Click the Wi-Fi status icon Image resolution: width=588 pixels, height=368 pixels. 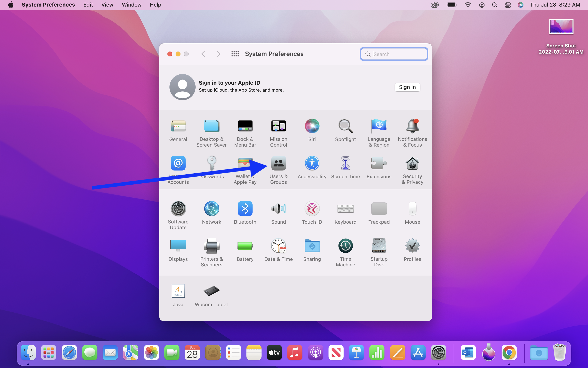click(468, 5)
